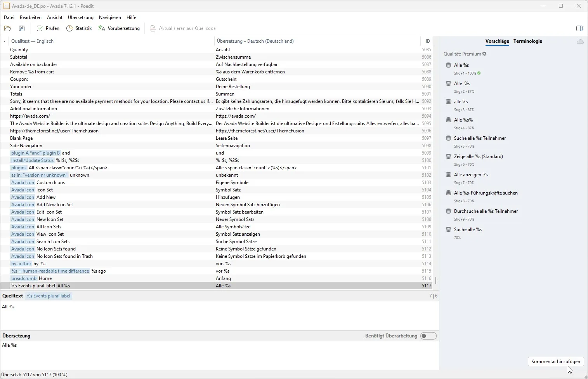This screenshot has width=588, height=379.
Task: Pick database icon for 'alle %s' suggestion
Action: 448,102
